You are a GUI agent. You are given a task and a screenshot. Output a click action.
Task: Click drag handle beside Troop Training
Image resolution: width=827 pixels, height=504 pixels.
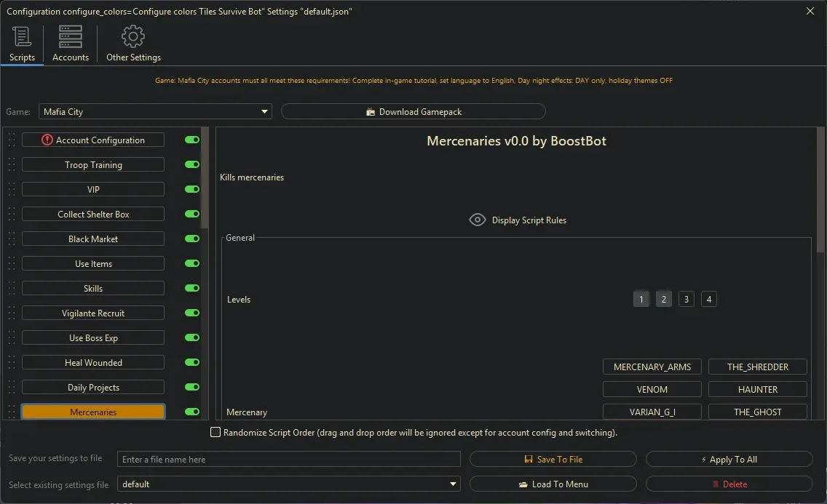point(12,165)
